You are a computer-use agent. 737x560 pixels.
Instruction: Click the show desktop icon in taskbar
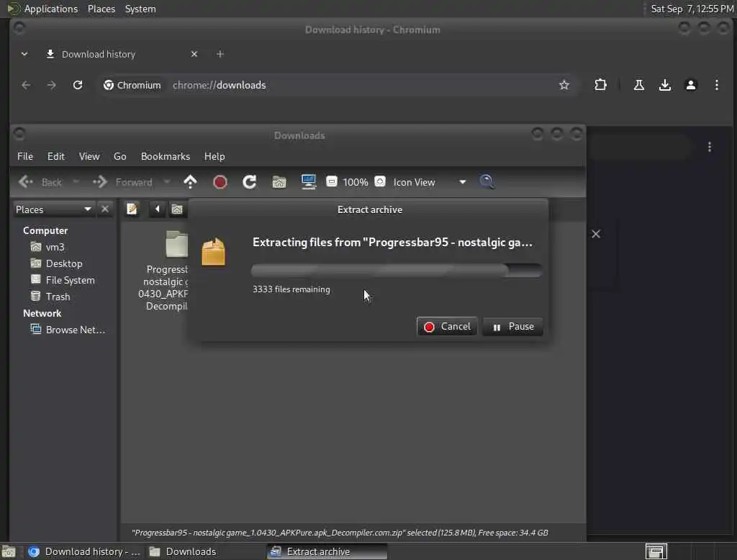coord(9,551)
